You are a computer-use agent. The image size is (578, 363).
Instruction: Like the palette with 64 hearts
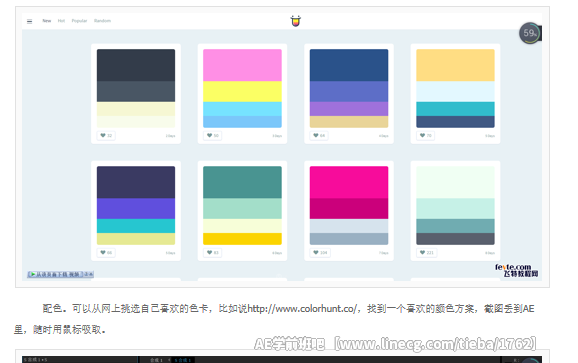point(319,136)
